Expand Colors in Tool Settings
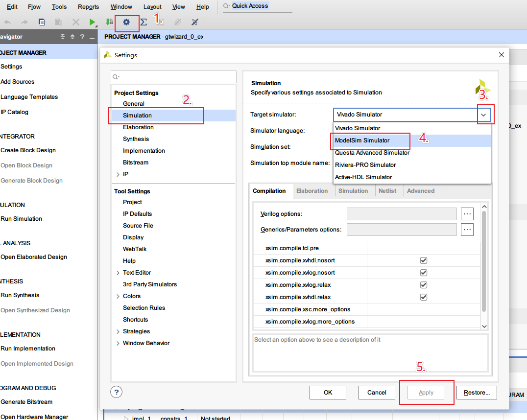The image size is (527, 420). pos(118,296)
